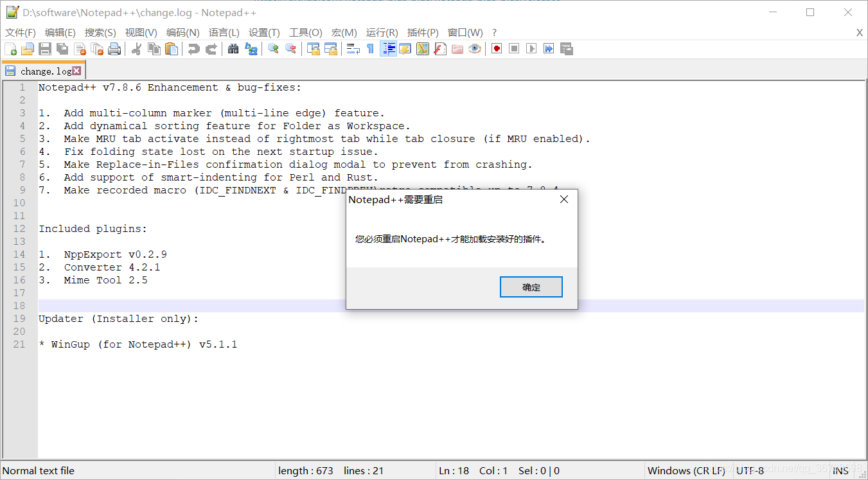Toggle the indent guide toolbar icon

[388, 49]
